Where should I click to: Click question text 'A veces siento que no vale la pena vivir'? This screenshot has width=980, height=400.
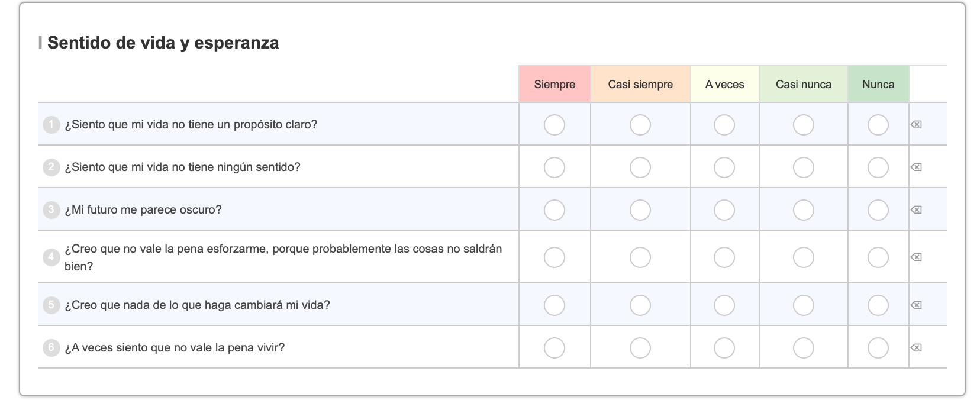[x=175, y=348]
